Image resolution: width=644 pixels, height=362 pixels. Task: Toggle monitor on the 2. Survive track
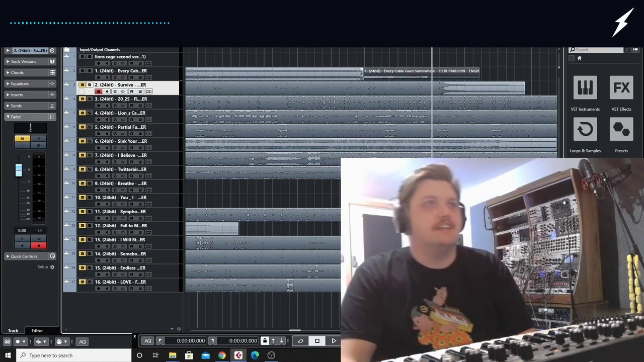pyautogui.click(x=107, y=92)
